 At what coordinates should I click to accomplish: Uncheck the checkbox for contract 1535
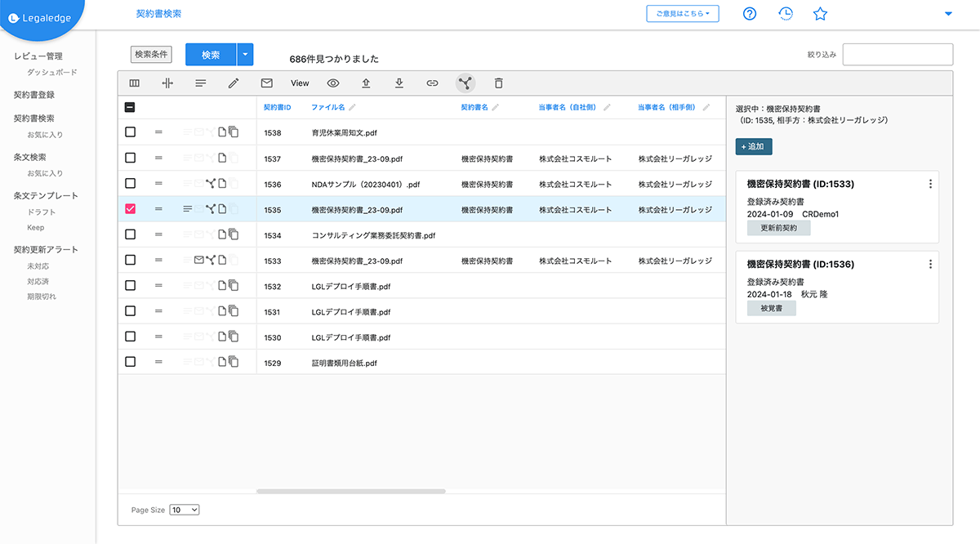pyautogui.click(x=131, y=209)
